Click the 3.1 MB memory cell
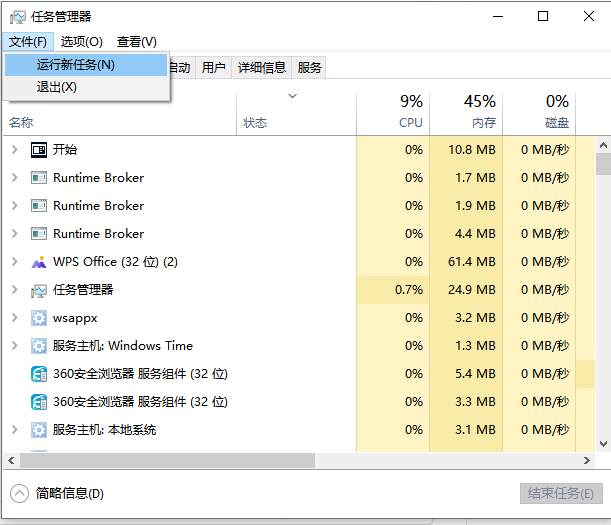The image size is (611, 525). (x=466, y=430)
